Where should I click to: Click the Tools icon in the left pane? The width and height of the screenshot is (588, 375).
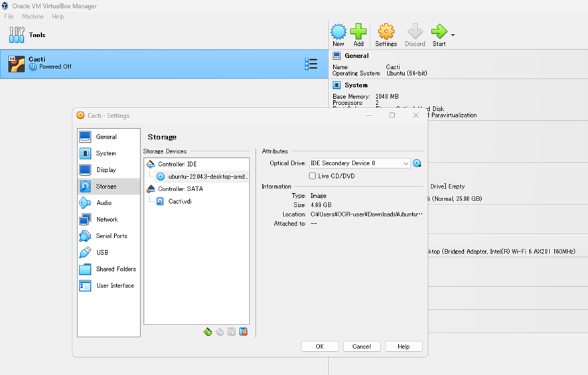coord(17,35)
